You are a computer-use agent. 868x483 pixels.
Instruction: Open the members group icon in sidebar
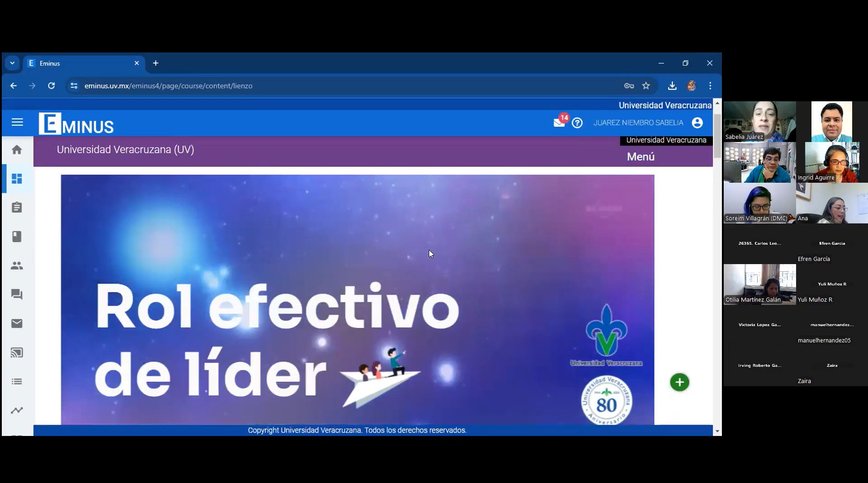pos(17,265)
